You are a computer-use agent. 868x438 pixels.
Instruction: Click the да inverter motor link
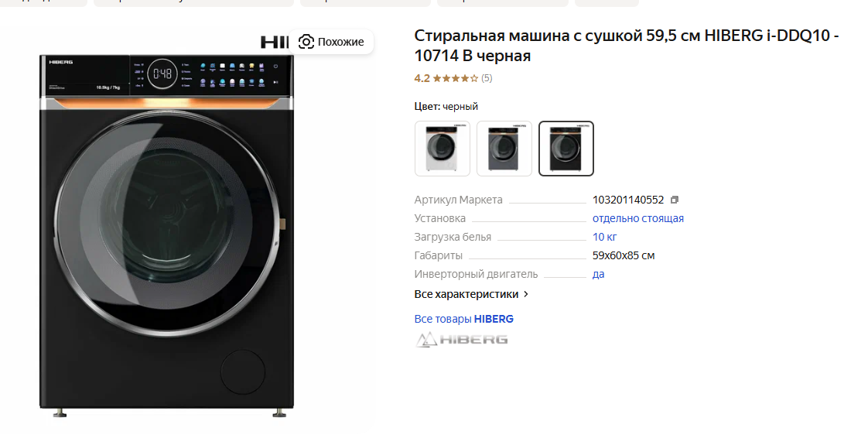click(x=599, y=274)
